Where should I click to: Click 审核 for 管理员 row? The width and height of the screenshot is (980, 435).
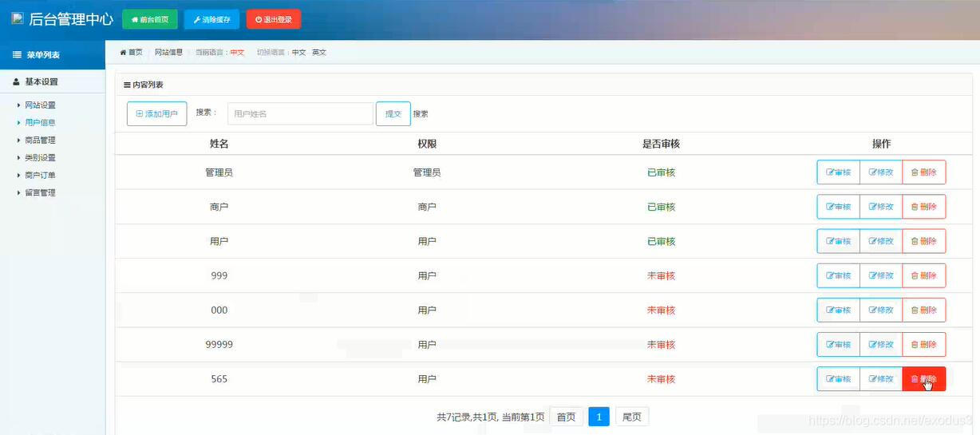[838, 172]
